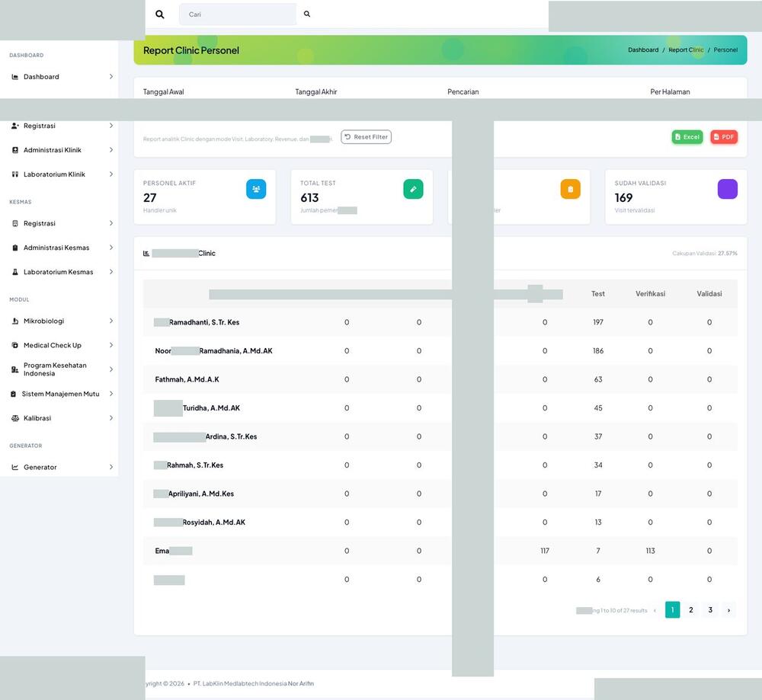Click orange clipboard card icon

(570, 189)
